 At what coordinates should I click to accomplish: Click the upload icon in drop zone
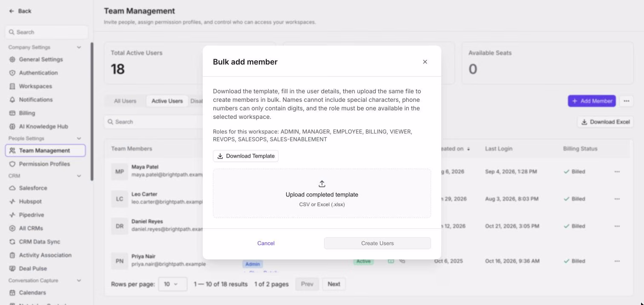click(322, 184)
